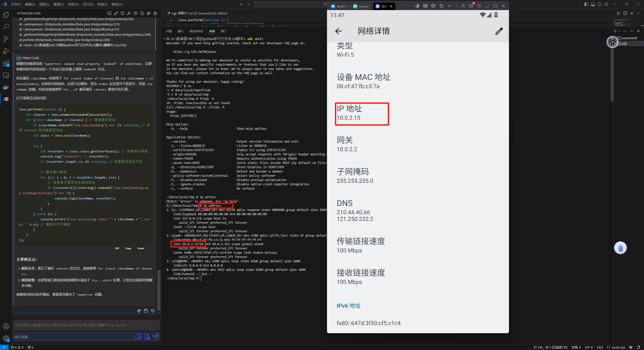Open Source Control in activity bar
Image resolution: width=644 pixels, height=350 pixels.
point(6,39)
